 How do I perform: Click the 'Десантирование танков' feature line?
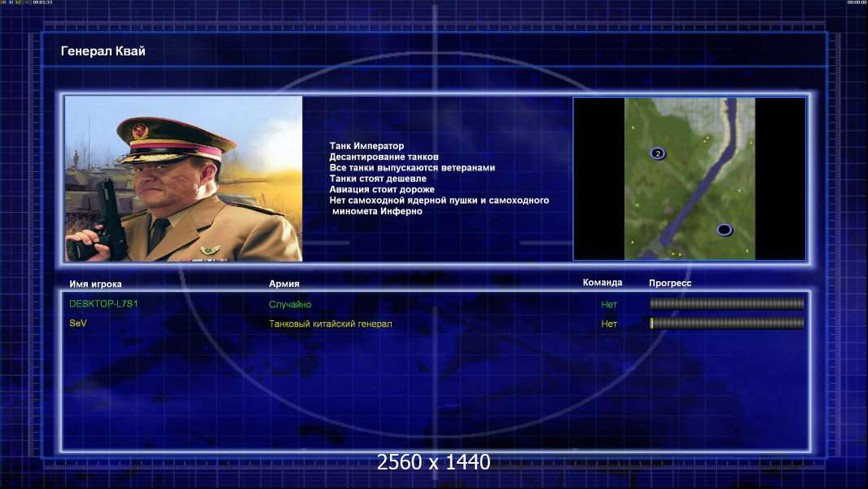pos(384,156)
